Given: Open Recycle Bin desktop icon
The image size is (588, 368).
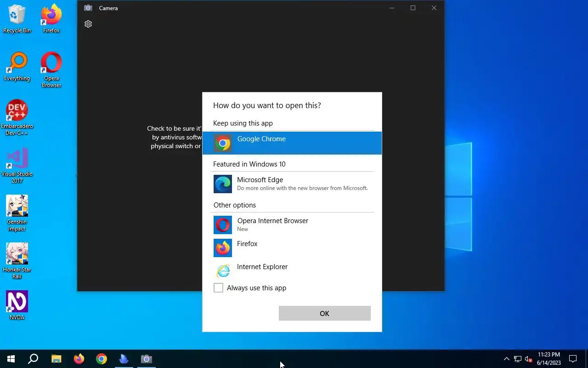Looking at the screenshot, I should (x=17, y=19).
